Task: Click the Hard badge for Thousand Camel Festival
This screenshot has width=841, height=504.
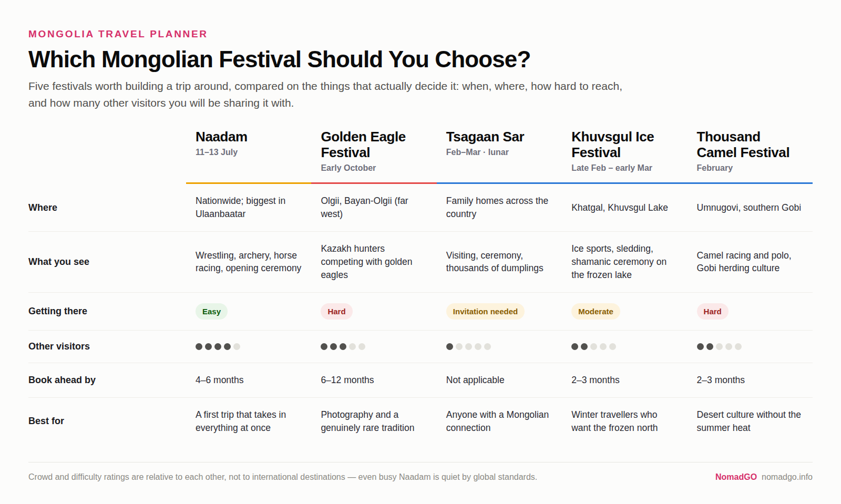Action: (x=712, y=312)
